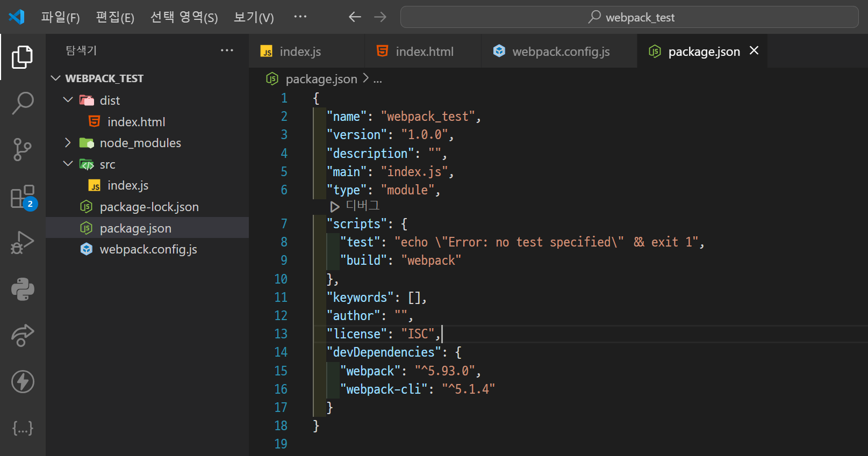The height and width of the screenshot is (456, 868).
Task: Click the "author" key
Action: [x=354, y=316]
